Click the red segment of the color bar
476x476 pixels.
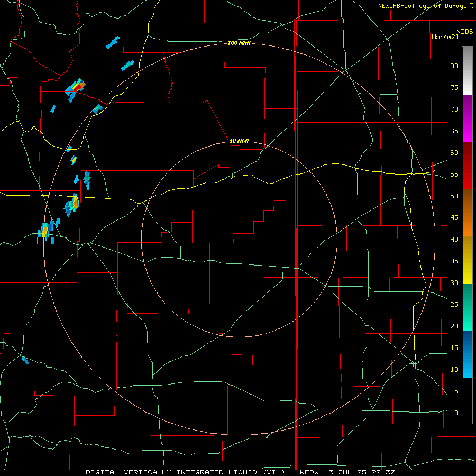(x=467, y=166)
